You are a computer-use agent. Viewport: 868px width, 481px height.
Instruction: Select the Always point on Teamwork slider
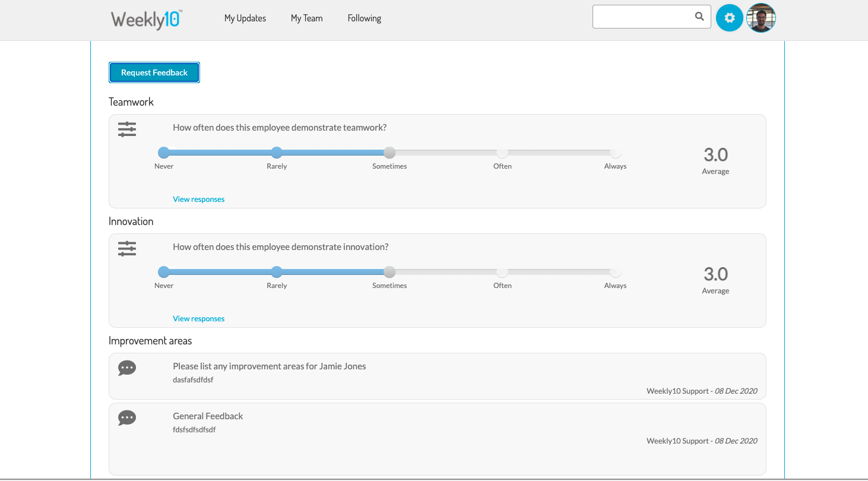pyautogui.click(x=615, y=153)
